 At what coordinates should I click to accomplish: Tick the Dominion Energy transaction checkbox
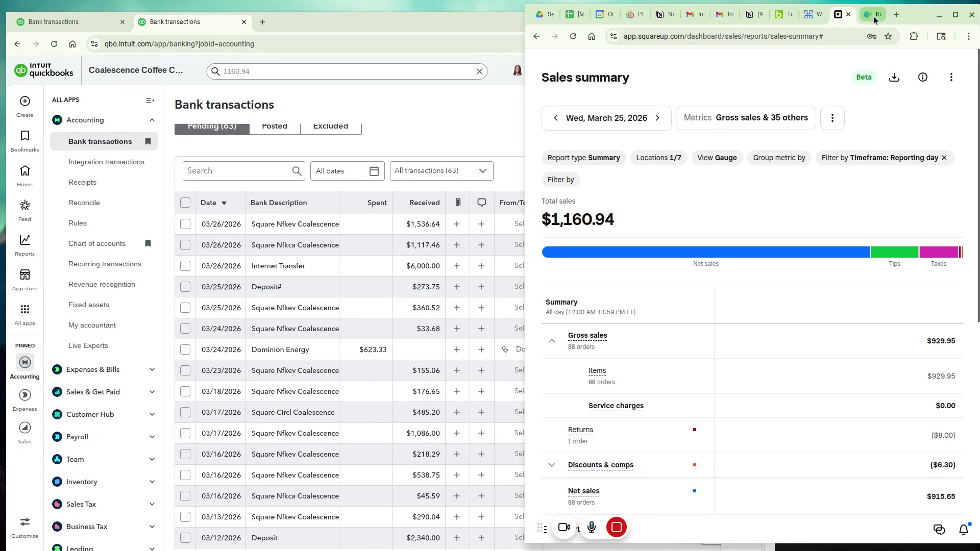pyautogui.click(x=185, y=349)
